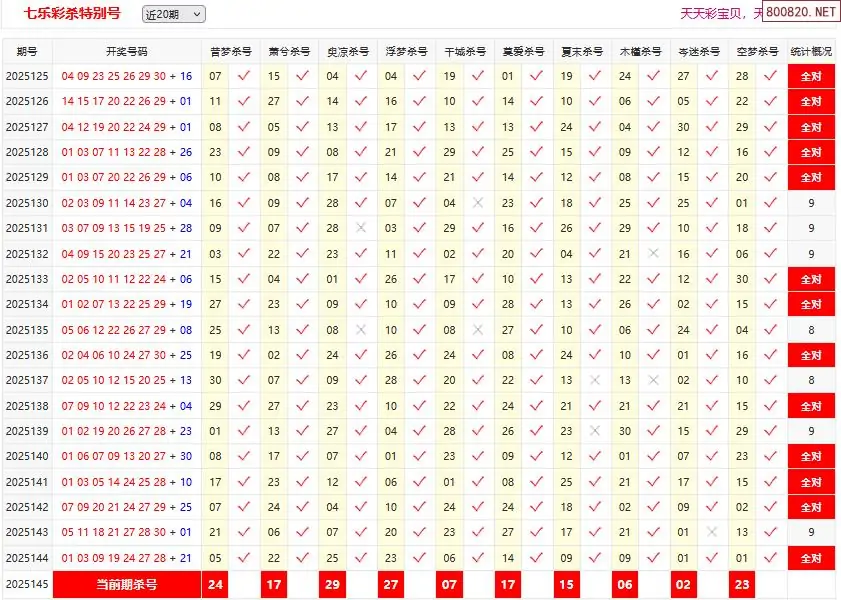Click the 夏末杀号 X mark in row 2025137
This screenshot has height=600, width=841.
pyautogui.click(x=595, y=380)
